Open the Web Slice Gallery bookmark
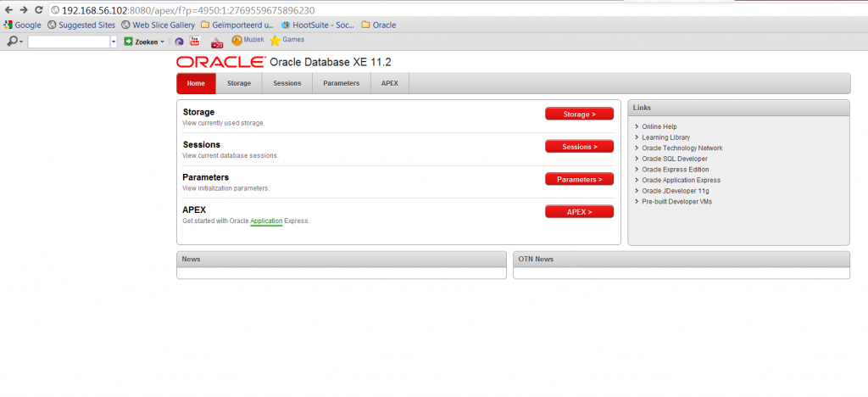This screenshot has width=868, height=397. 158,25
